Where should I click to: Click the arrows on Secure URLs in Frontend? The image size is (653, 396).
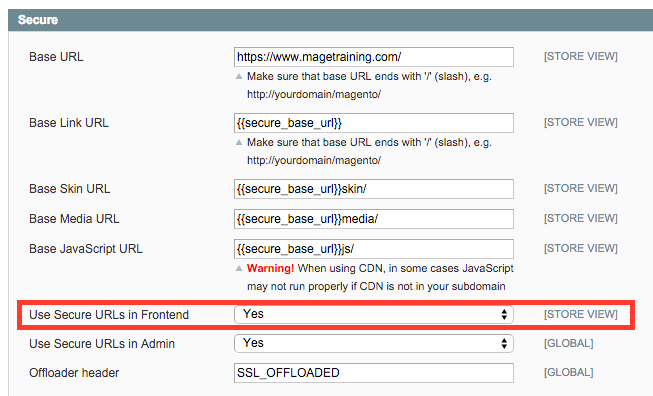pyautogui.click(x=504, y=314)
